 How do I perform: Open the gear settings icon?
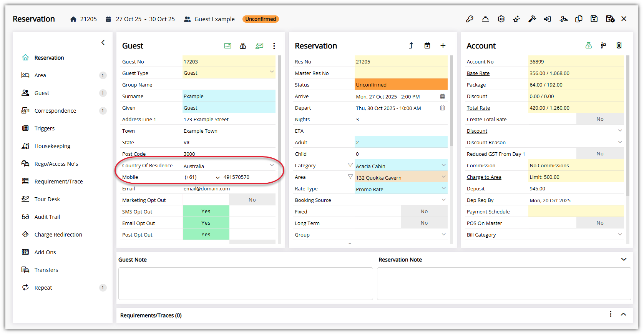501,19
